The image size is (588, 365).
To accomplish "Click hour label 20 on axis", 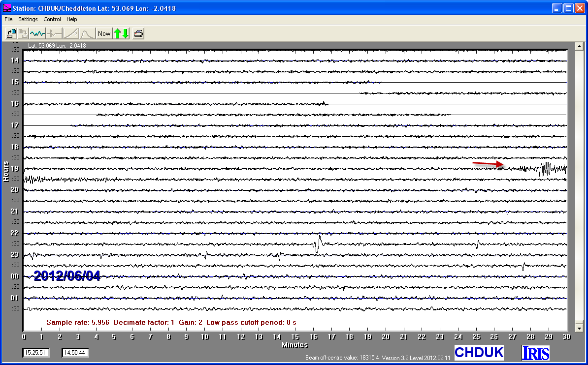I will (x=14, y=189).
